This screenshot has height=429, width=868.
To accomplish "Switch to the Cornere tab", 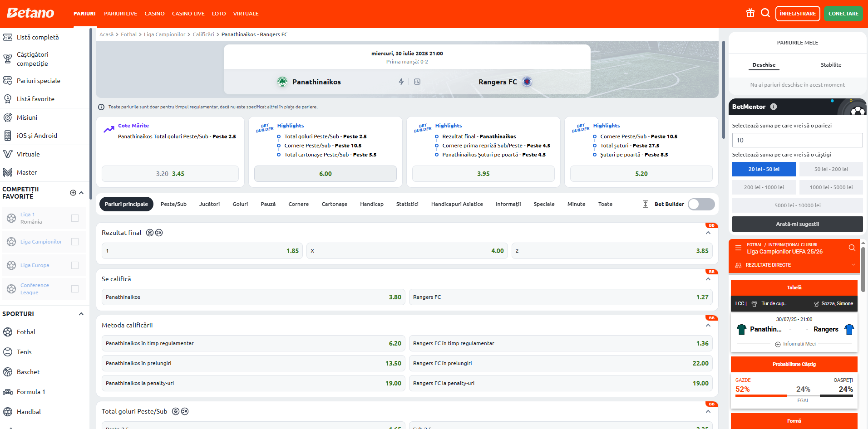I will click(298, 204).
